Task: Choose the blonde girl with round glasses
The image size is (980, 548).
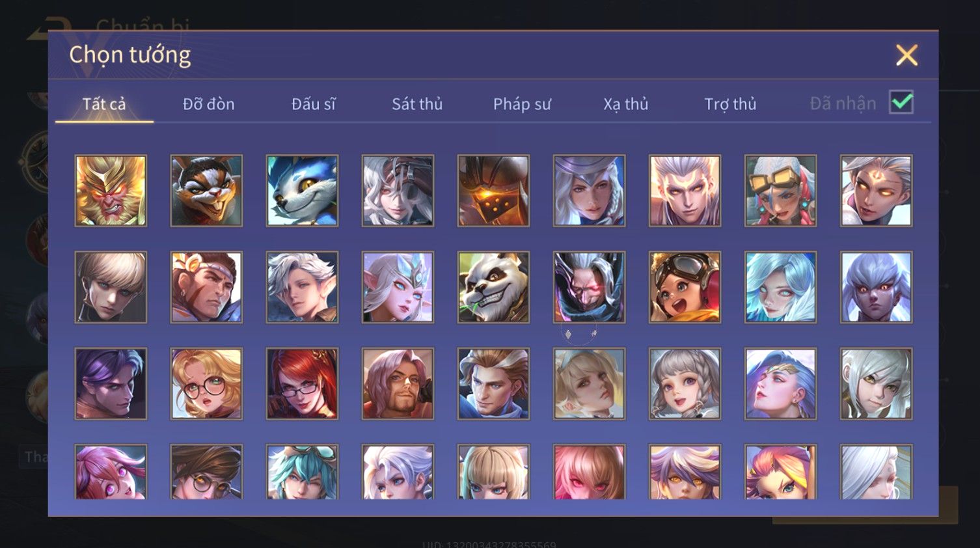Action: pyautogui.click(x=206, y=383)
